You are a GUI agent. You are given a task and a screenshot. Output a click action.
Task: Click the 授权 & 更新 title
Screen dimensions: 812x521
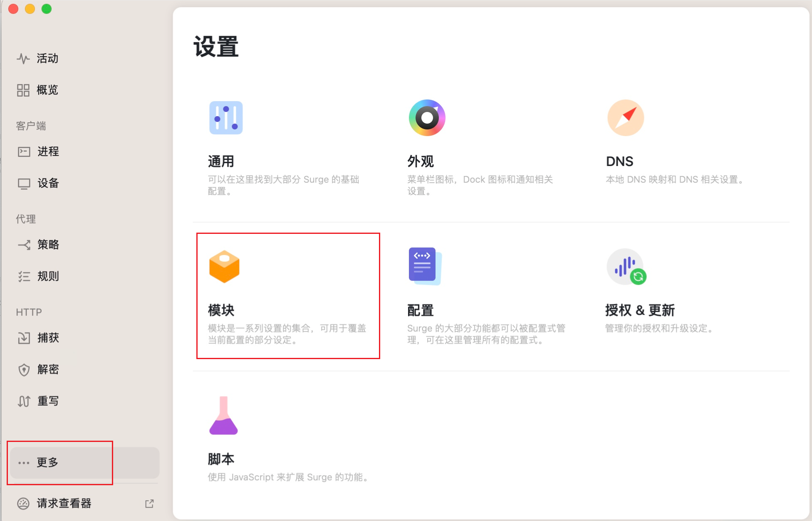tap(640, 310)
